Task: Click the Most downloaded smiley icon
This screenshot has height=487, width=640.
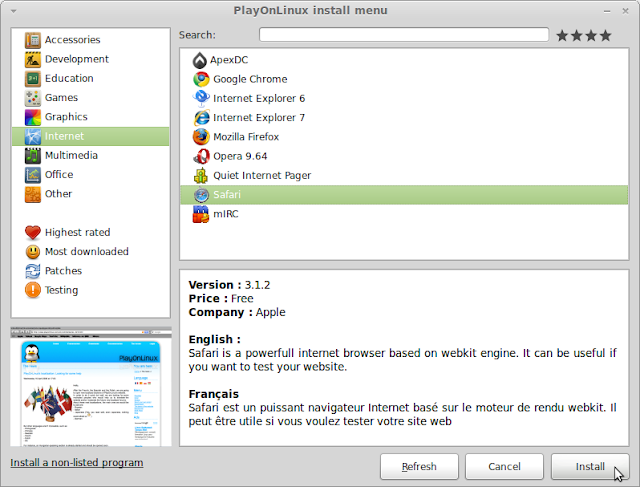Action: [x=33, y=252]
